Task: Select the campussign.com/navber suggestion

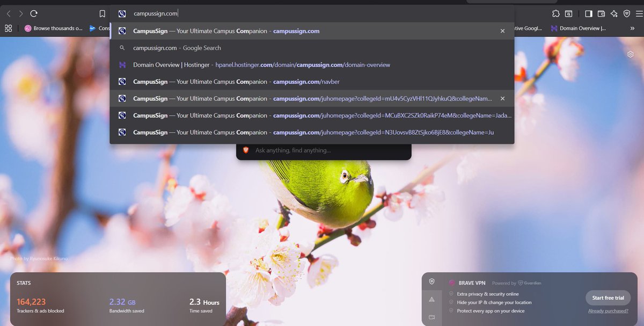Action: [311, 82]
